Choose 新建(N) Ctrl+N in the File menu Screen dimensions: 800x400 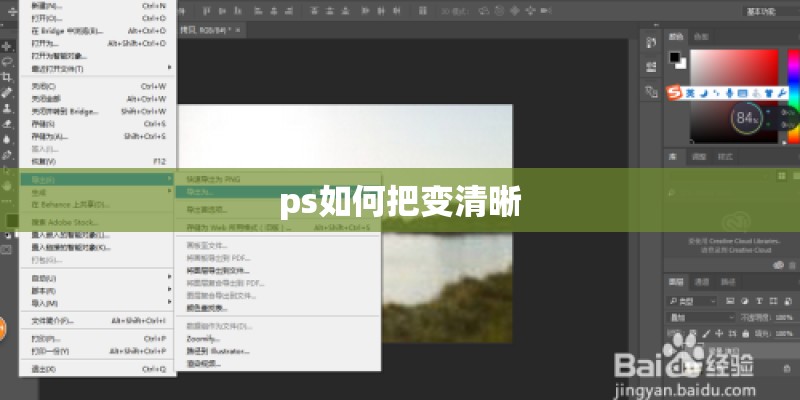(98, 6)
